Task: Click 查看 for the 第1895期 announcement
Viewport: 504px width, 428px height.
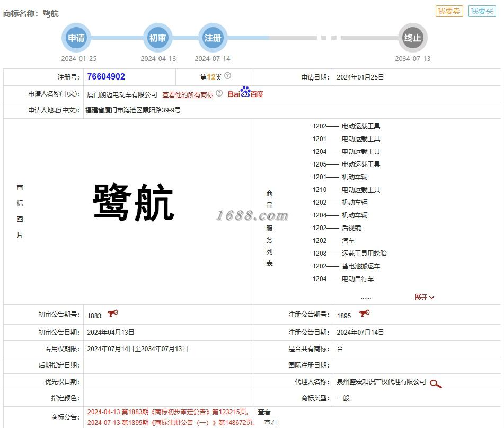Action: [x=270, y=423]
